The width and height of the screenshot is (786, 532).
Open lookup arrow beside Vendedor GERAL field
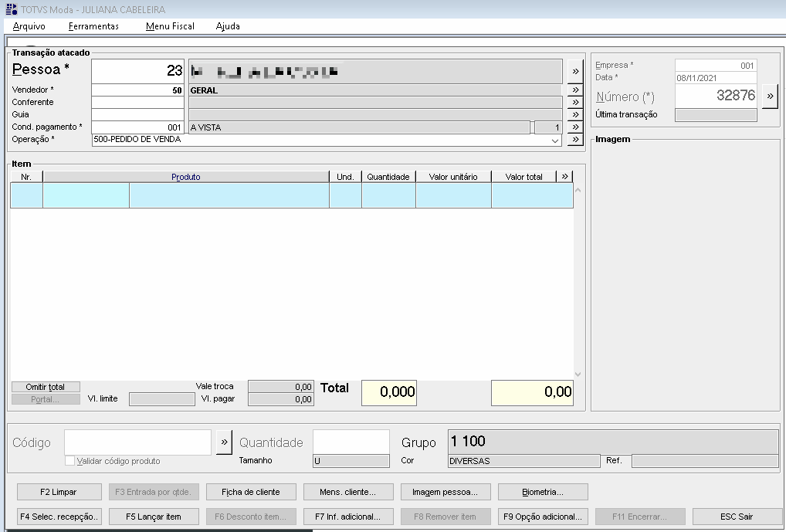(x=575, y=90)
